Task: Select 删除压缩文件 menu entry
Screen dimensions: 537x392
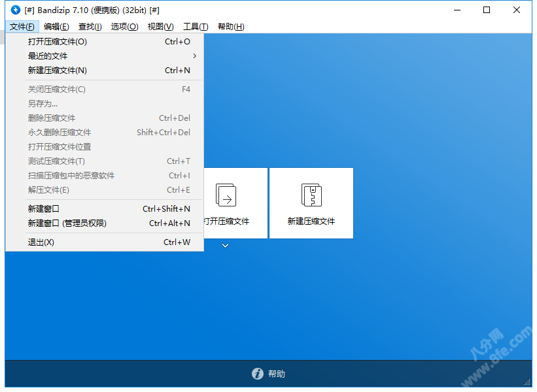Action: pyautogui.click(x=105, y=118)
